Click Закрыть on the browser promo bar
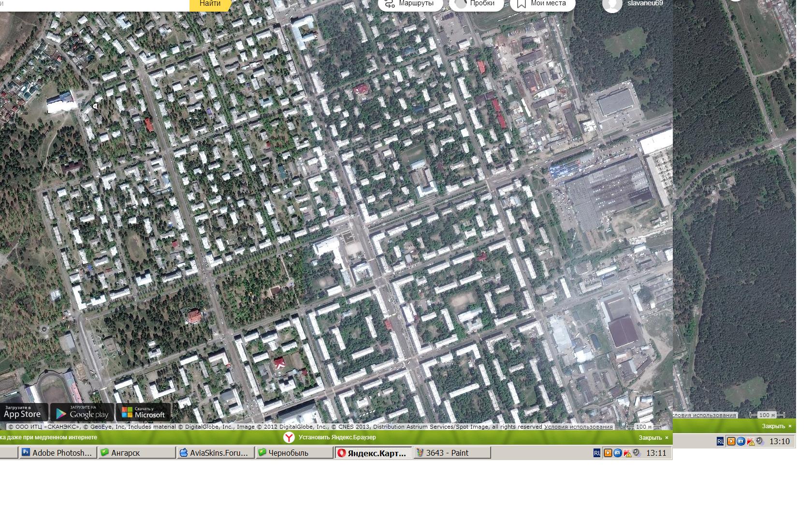 click(653, 437)
